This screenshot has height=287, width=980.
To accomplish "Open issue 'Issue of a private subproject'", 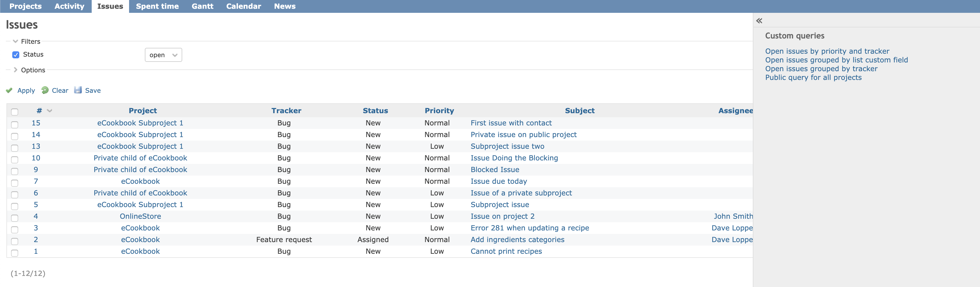I will pos(521,193).
